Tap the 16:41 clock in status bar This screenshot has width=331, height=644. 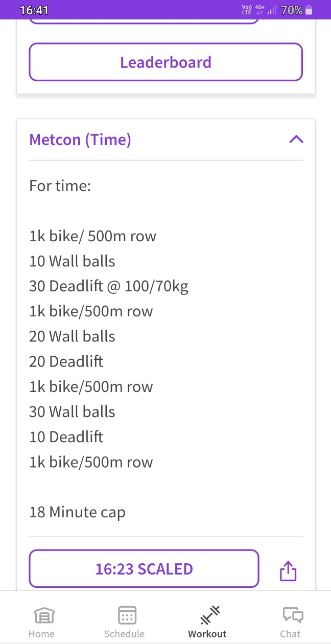coord(34,10)
